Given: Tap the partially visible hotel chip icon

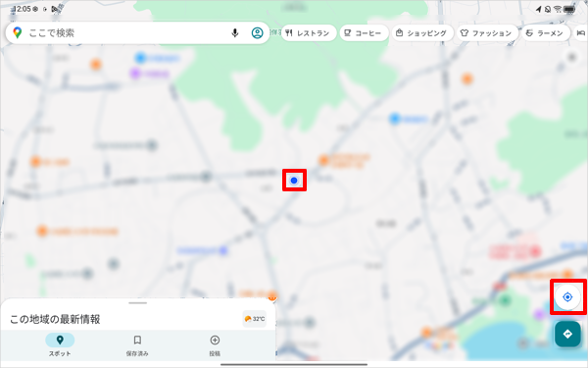Looking at the screenshot, I should click(x=581, y=33).
